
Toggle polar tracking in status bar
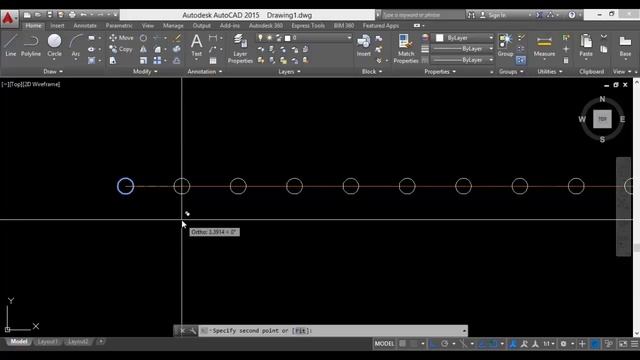pyautogui.click(x=445, y=344)
